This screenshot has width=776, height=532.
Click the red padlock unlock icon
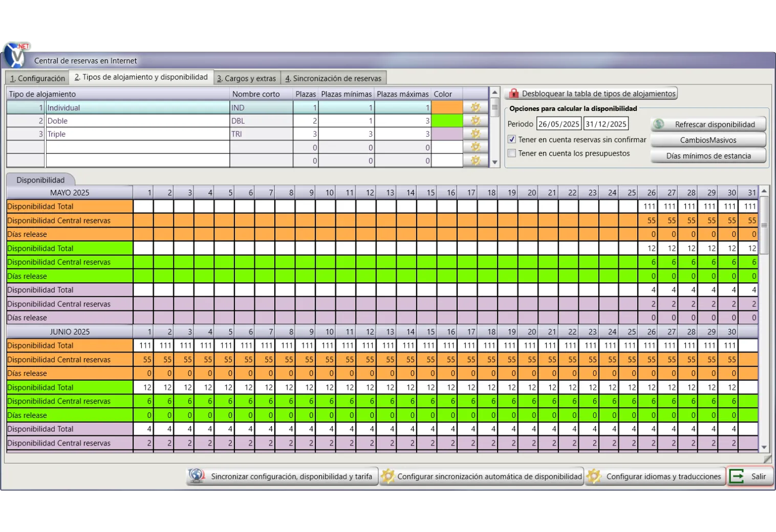tap(513, 94)
